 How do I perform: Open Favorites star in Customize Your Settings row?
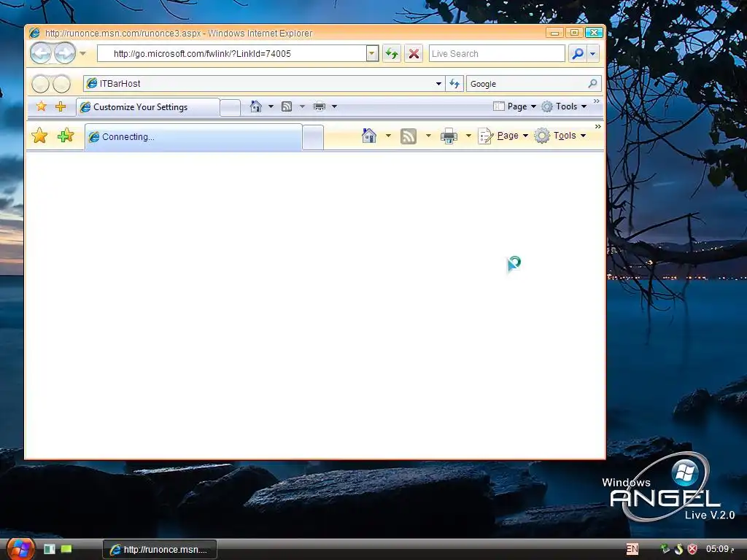42,106
